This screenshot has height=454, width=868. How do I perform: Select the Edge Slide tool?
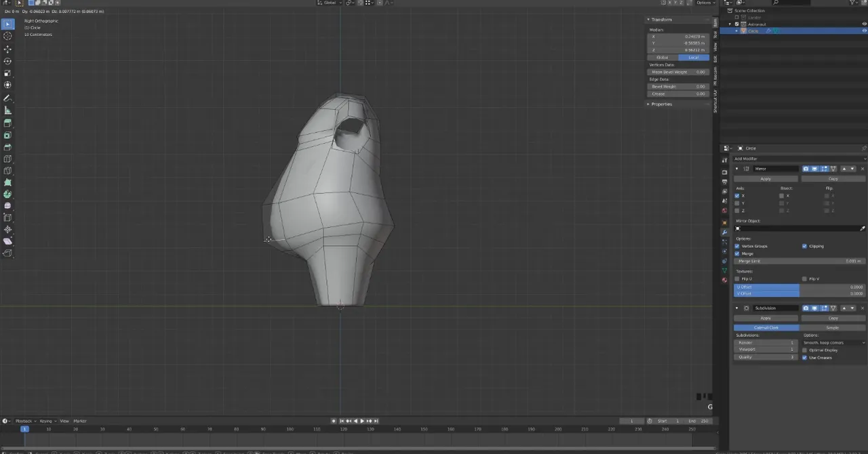pyautogui.click(x=7, y=218)
